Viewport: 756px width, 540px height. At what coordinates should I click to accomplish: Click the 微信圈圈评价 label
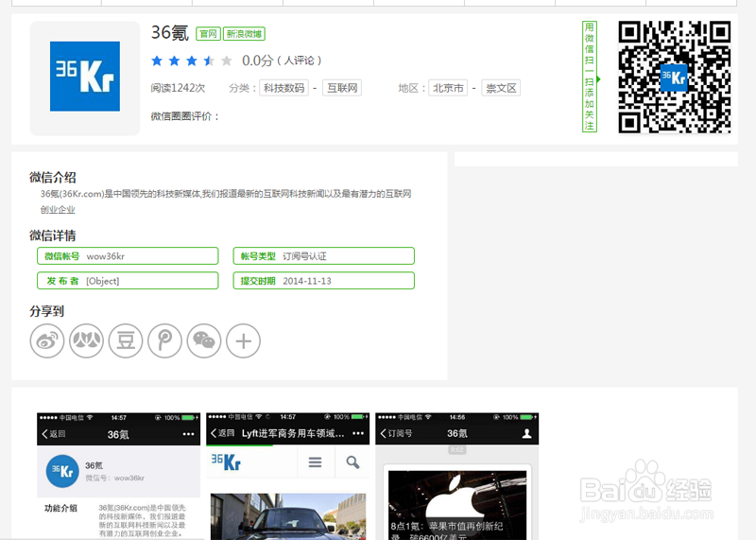184,116
